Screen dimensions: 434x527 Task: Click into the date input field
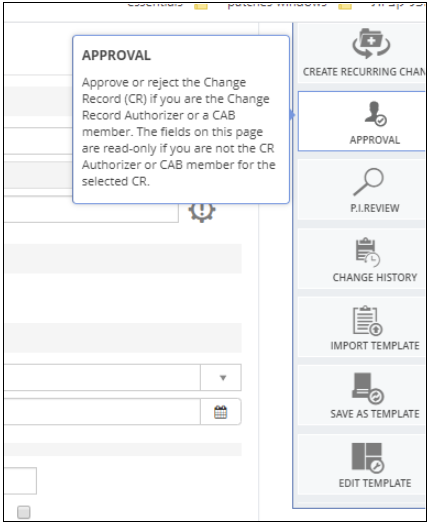[103, 412]
